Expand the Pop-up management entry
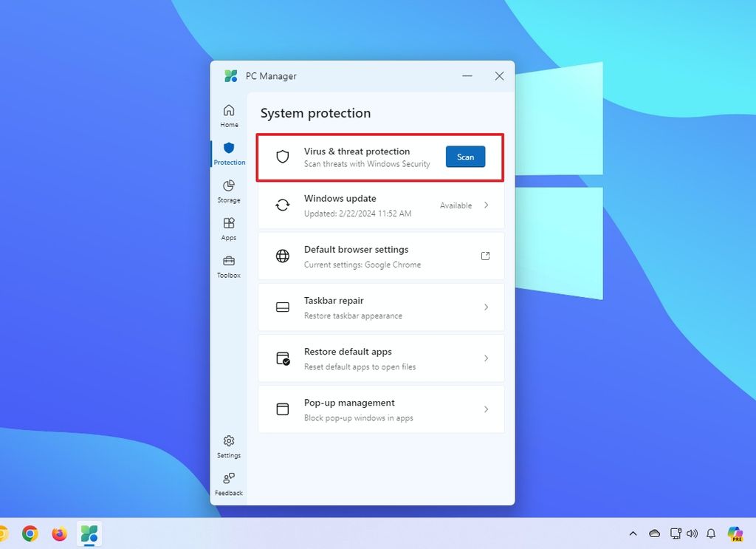 pos(487,409)
